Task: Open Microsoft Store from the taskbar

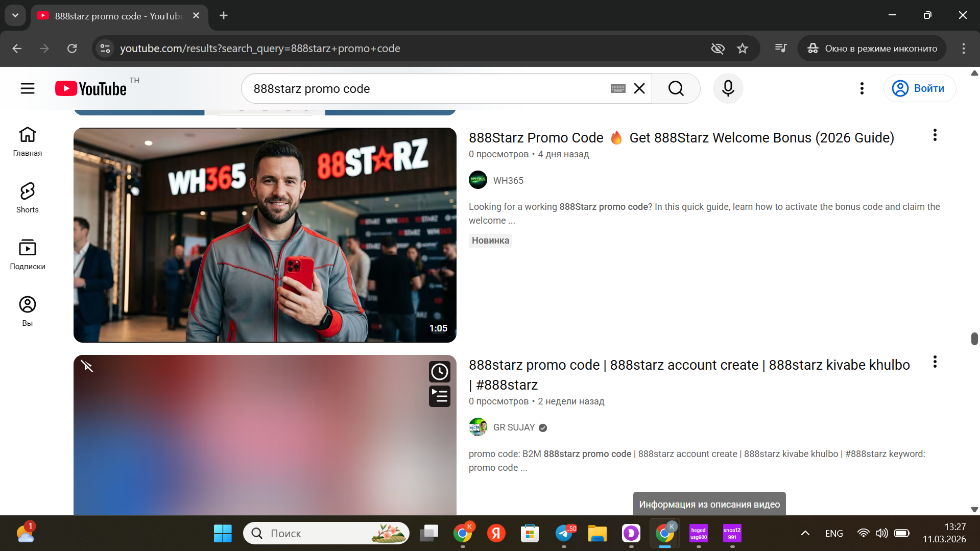Action: (530, 533)
